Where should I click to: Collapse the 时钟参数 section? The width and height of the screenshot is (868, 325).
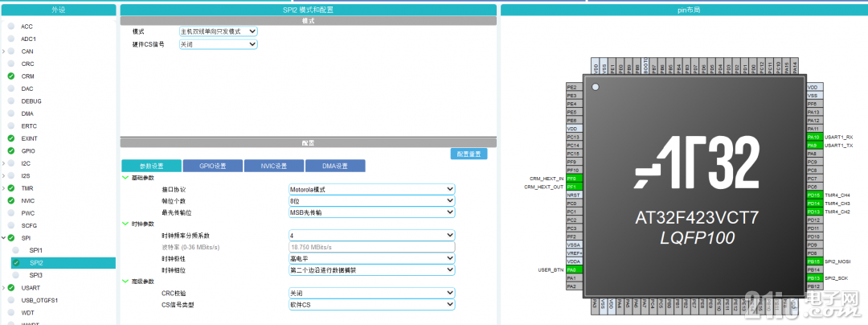(125, 224)
